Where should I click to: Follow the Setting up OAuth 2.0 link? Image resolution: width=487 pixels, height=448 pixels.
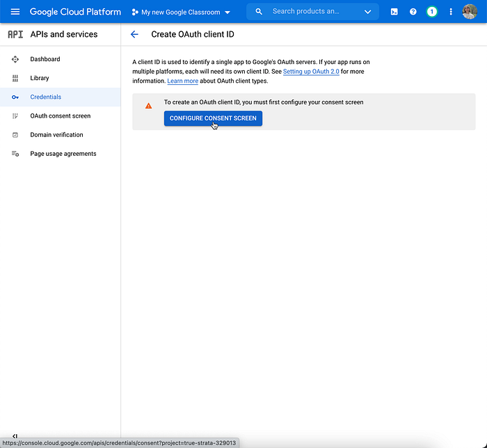pyautogui.click(x=311, y=72)
